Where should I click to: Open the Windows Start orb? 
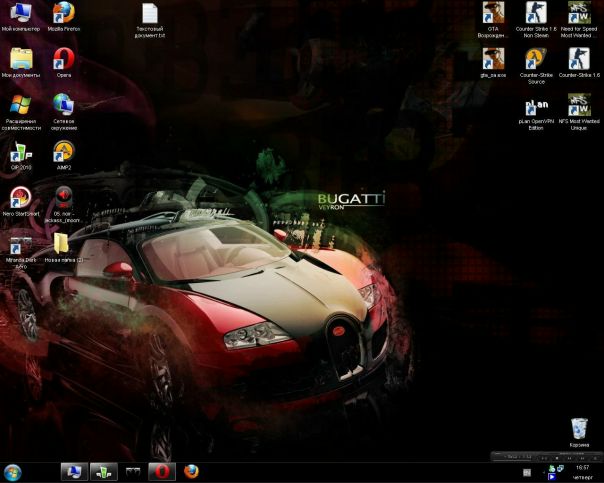[x=12, y=473]
